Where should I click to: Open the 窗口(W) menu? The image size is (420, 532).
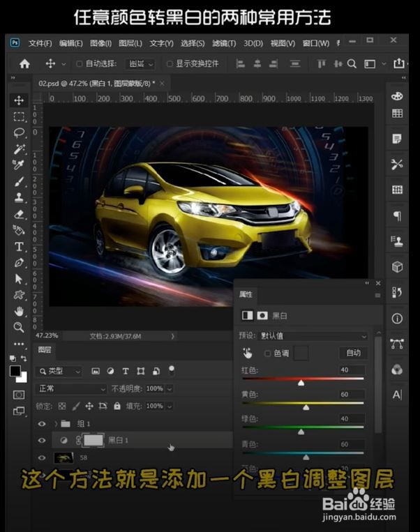316,43
